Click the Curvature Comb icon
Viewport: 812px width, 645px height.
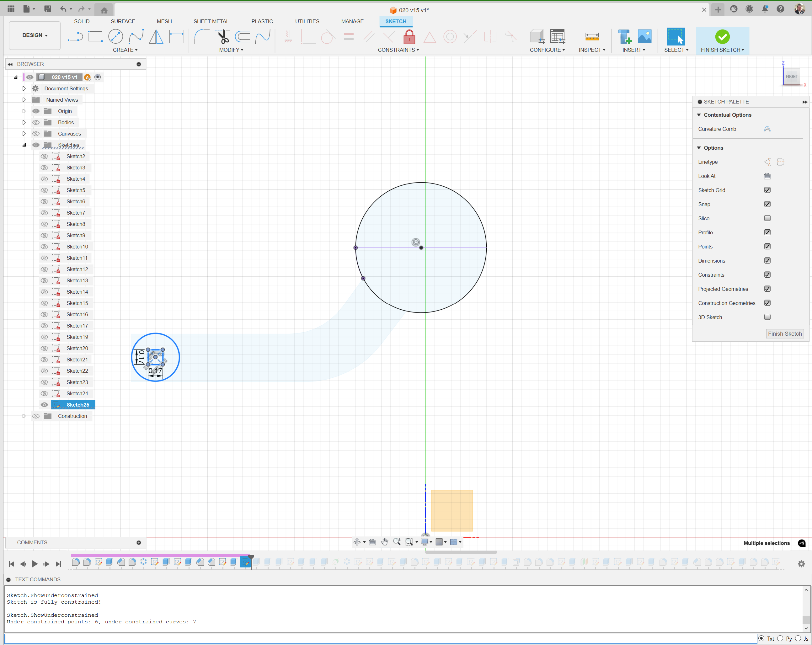[x=767, y=129]
